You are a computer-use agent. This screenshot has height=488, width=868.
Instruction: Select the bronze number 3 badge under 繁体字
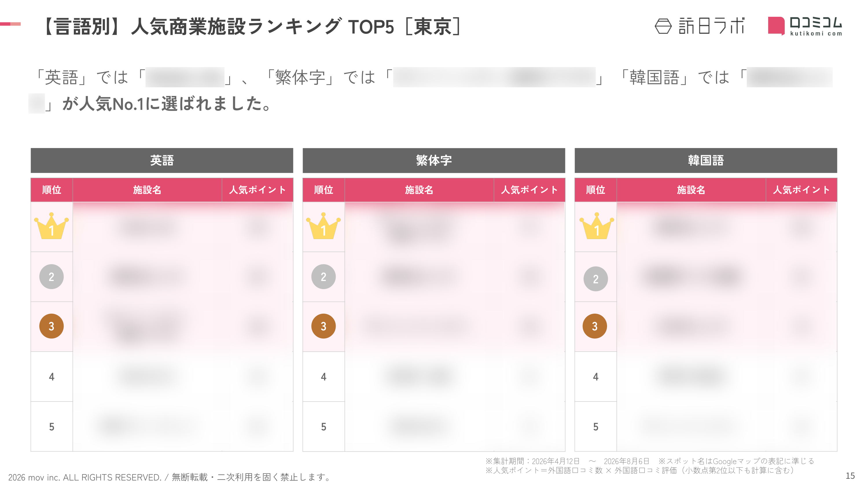pos(323,326)
